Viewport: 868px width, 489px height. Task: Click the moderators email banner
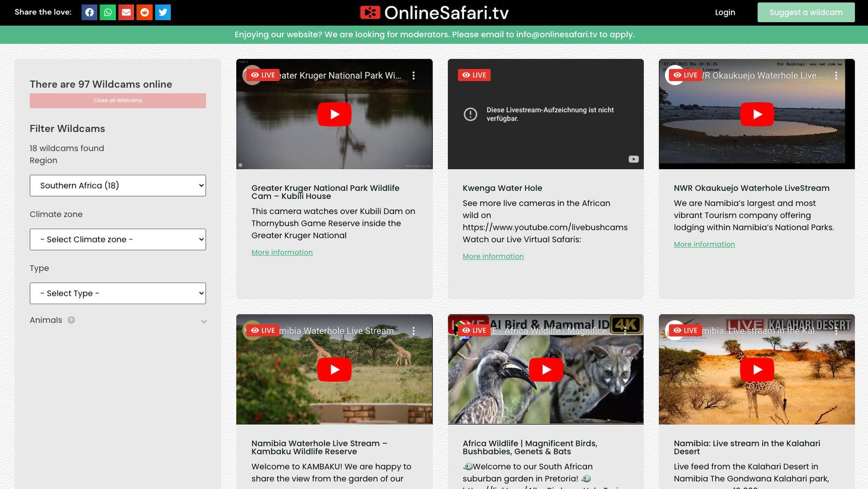pyautogui.click(x=434, y=35)
